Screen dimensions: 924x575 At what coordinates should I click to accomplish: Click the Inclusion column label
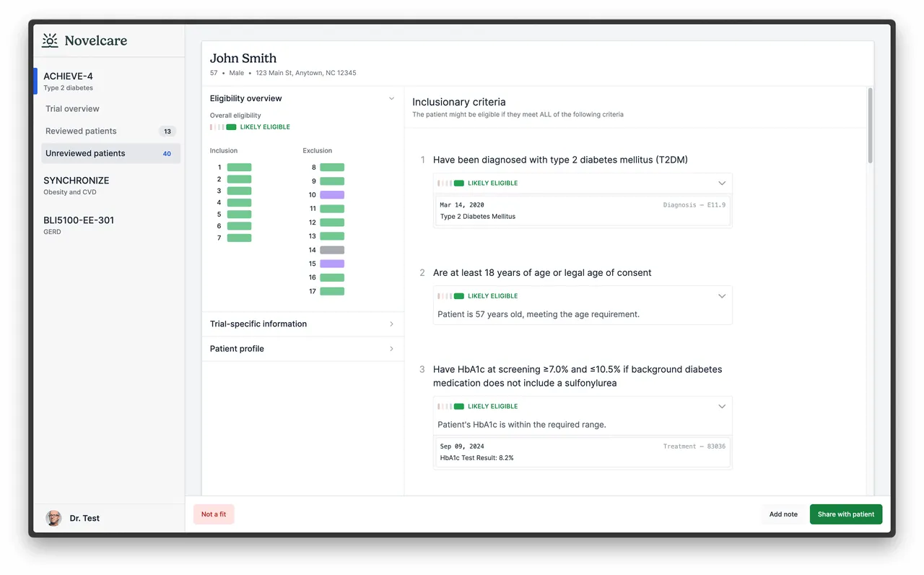tap(224, 151)
